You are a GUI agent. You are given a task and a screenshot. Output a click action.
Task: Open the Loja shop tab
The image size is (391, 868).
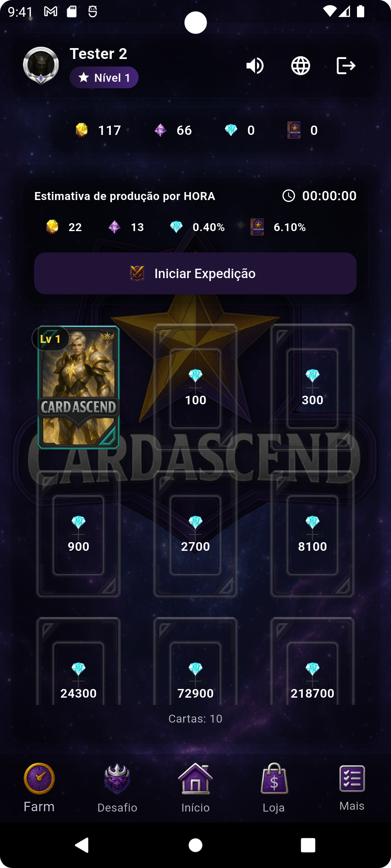(x=274, y=788)
